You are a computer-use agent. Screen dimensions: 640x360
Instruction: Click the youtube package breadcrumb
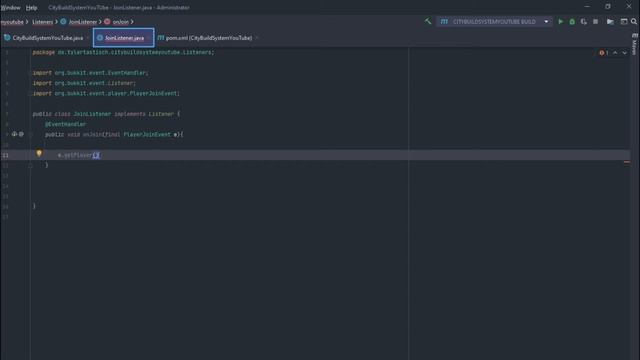tap(12, 22)
